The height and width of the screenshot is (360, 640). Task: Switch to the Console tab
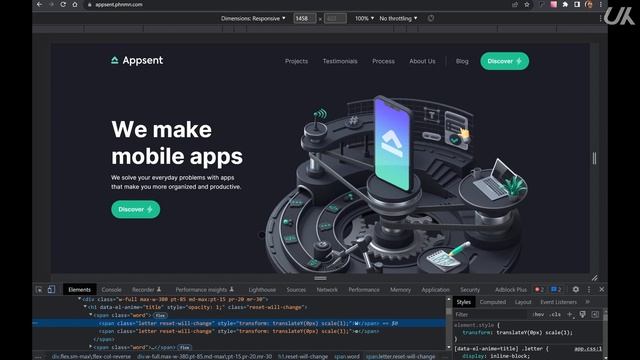[111, 289]
